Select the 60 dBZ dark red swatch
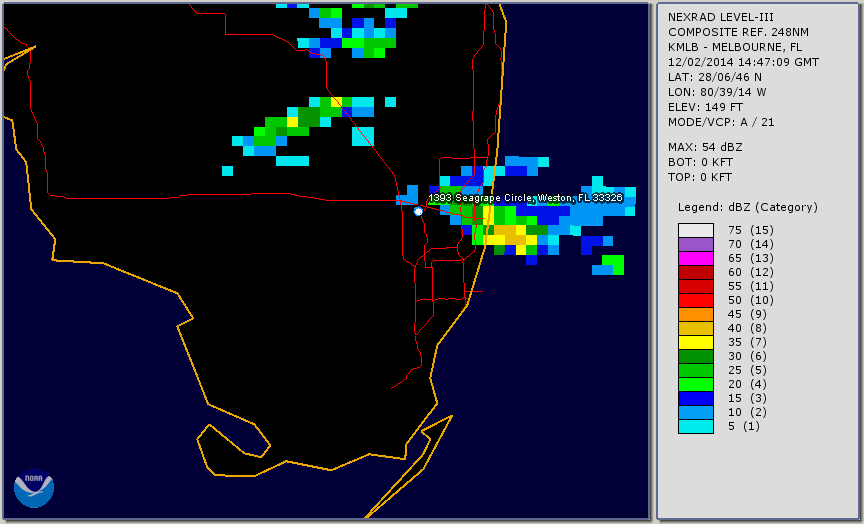Screen dimensions: 864x524 695,272
